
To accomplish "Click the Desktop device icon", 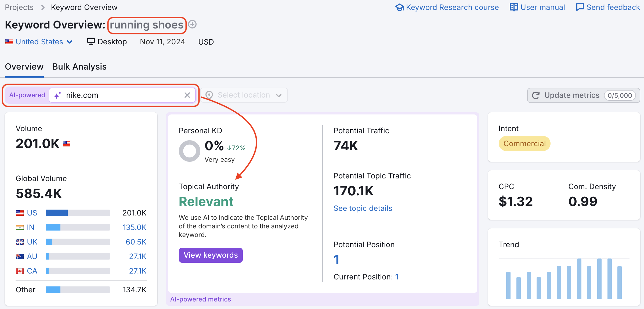I will [x=92, y=41].
